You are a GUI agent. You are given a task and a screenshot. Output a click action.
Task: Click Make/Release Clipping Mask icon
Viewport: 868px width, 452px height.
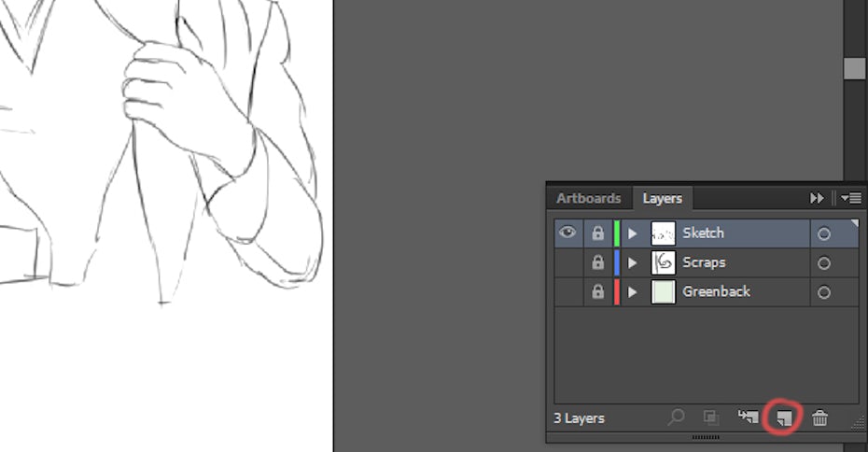(x=711, y=418)
